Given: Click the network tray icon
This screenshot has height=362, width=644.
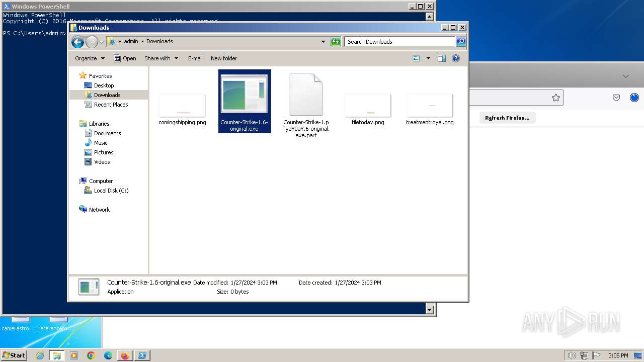Looking at the screenshot, I should click(x=584, y=355).
